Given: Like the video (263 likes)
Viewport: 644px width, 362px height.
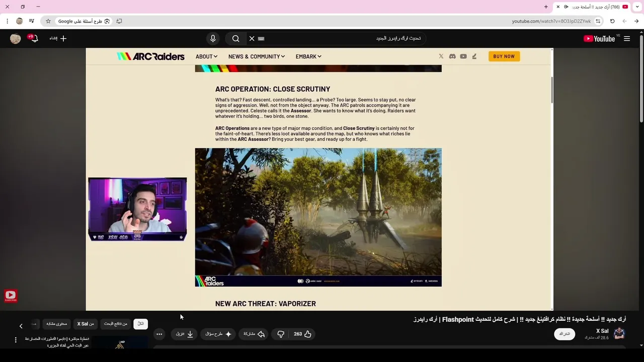Looking at the screenshot, I should click(302, 334).
